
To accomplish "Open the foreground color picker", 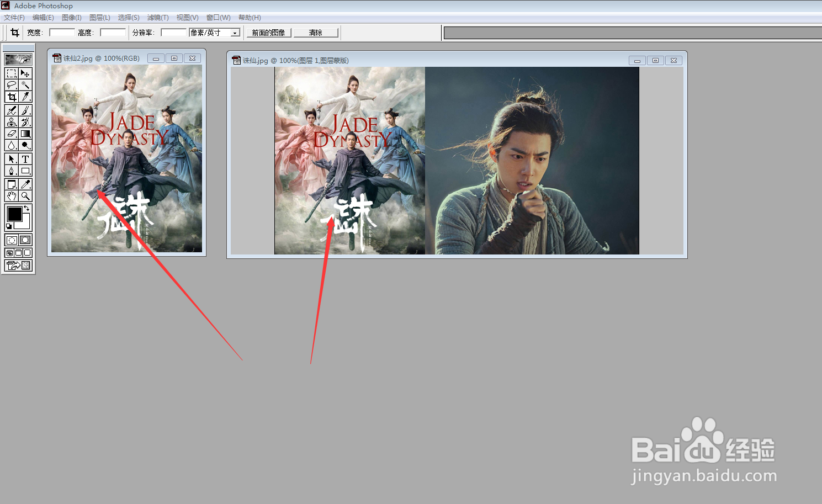I will [14, 213].
